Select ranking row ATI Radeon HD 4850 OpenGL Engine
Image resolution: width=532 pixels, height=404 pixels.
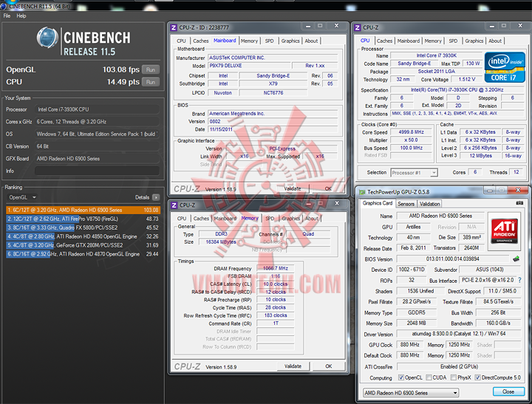coord(83,236)
